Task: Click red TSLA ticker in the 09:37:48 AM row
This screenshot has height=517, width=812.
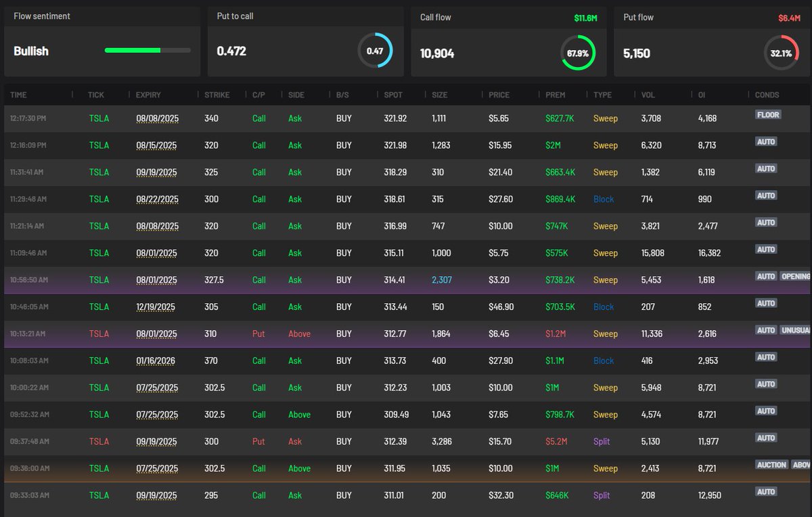Action: pyautogui.click(x=99, y=441)
